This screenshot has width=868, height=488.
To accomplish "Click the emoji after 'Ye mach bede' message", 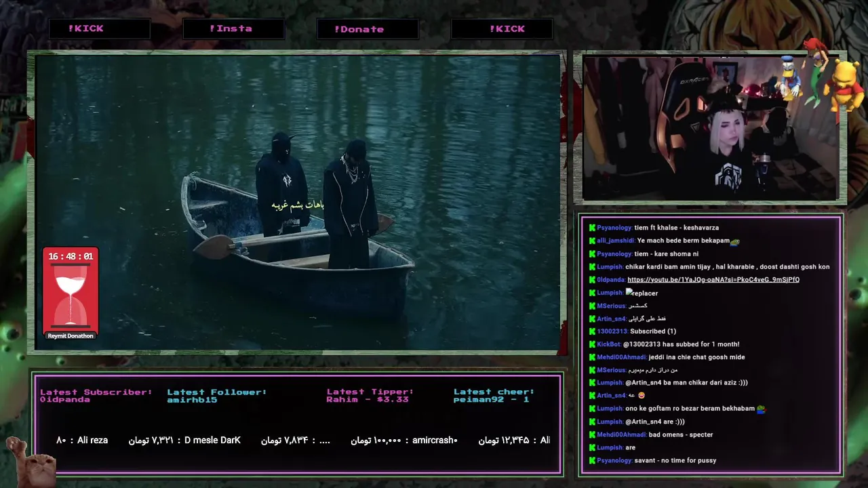I will pyautogui.click(x=735, y=241).
